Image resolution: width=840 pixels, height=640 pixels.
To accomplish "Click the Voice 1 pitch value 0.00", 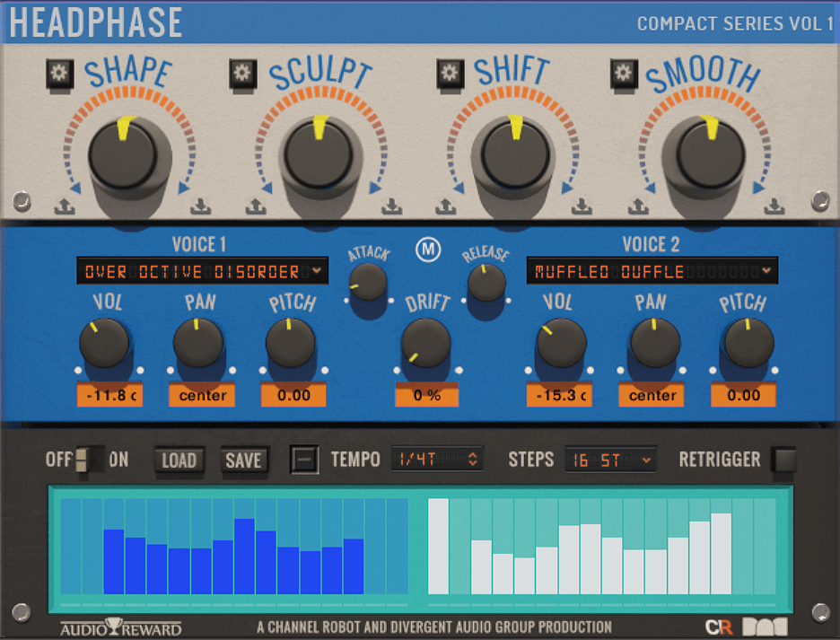I will pyautogui.click(x=293, y=396).
